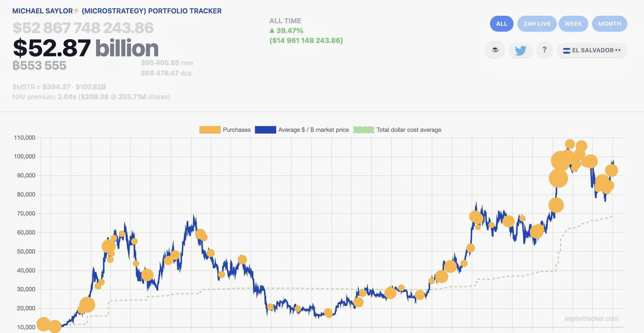This screenshot has height=333, width=644.
Task: Select the WEEK range tab
Action: coord(573,24)
